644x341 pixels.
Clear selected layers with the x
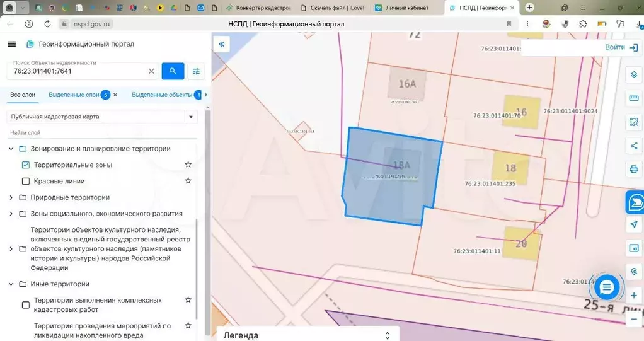pos(115,95)
